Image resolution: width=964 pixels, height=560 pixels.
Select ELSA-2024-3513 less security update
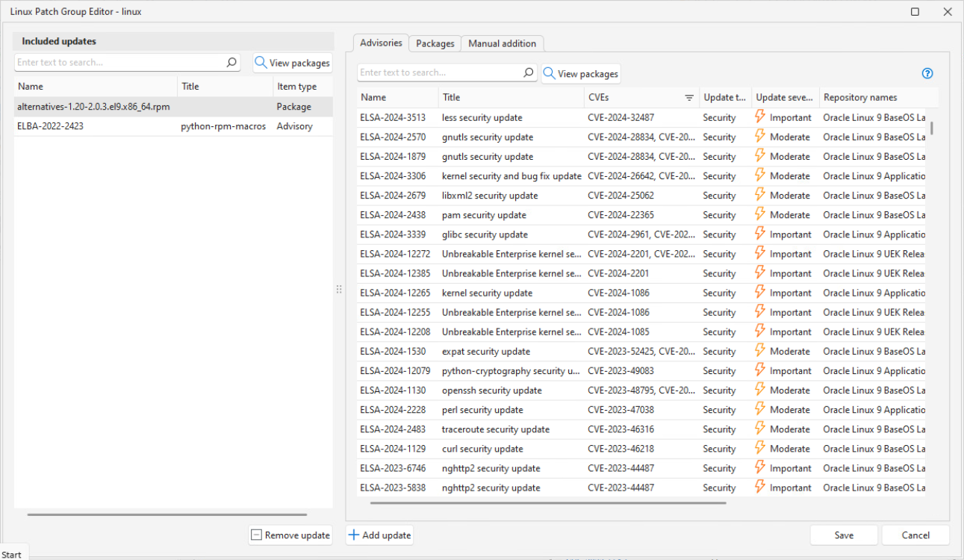(642, 117)
